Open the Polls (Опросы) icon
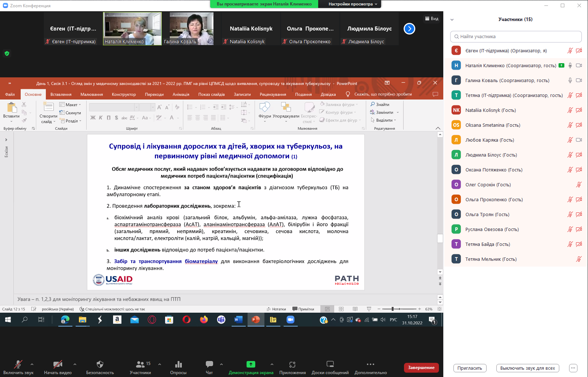 (178, 364)
